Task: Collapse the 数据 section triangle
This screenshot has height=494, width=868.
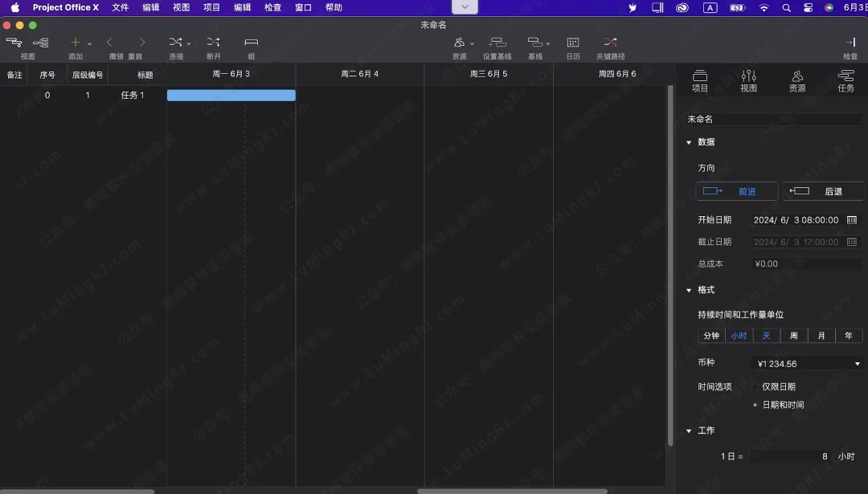Action: [x=689, y=142]
